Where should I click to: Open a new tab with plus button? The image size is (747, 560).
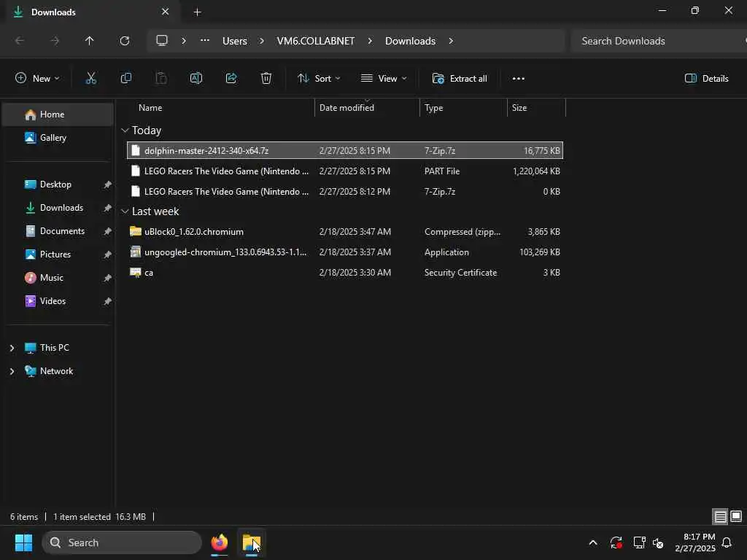coord(197,12)
